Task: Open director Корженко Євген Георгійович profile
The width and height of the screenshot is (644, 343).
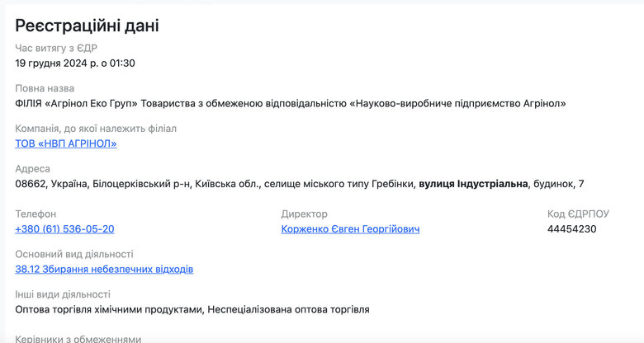Action: tap(350, 228)
